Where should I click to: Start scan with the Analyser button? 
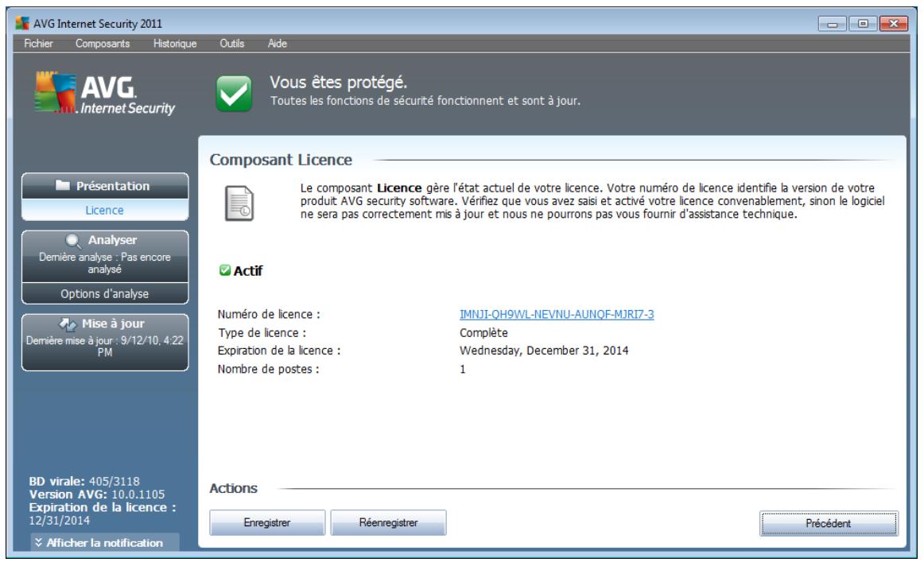click(105, 256)
